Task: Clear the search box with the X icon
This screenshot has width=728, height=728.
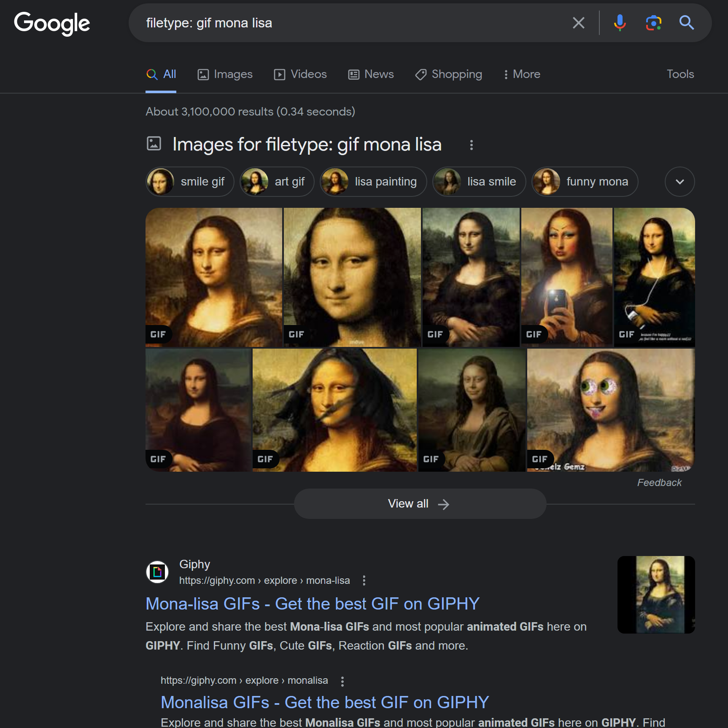Action: point(578,23)
